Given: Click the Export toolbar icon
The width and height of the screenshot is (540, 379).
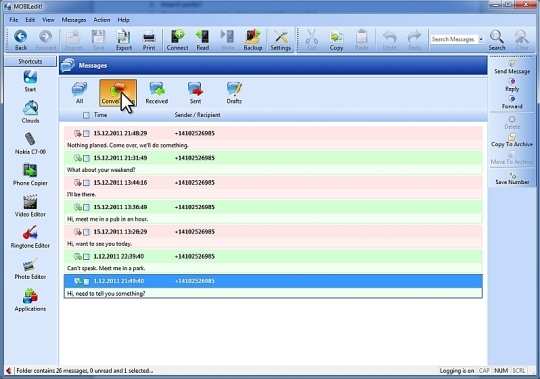Looking at the screenshot, I should pos(124,40).
